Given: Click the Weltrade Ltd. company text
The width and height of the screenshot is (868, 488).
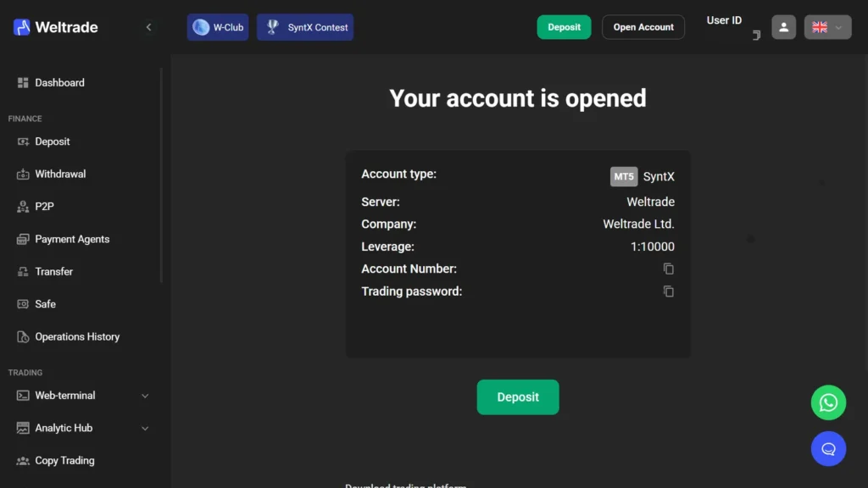Looking at the screenshot, I should point(639,224).
